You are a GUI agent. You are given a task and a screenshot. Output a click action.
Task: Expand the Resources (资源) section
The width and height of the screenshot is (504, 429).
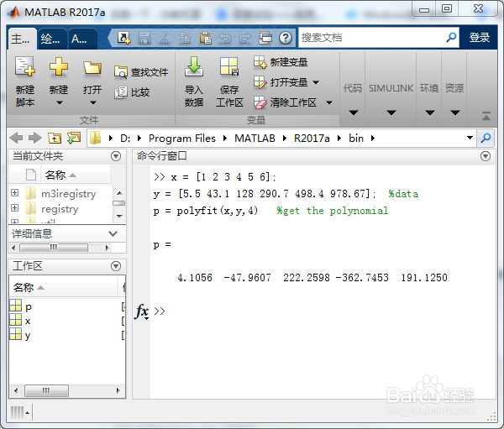[454, 112]
